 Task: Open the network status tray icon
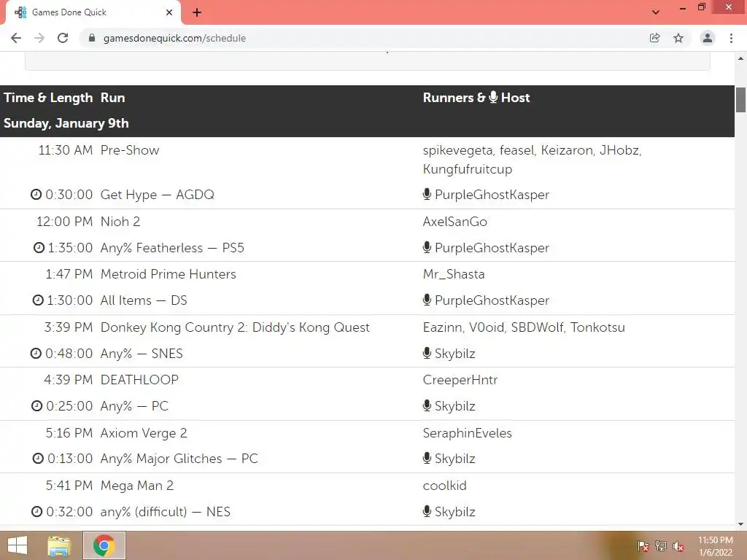661,546
